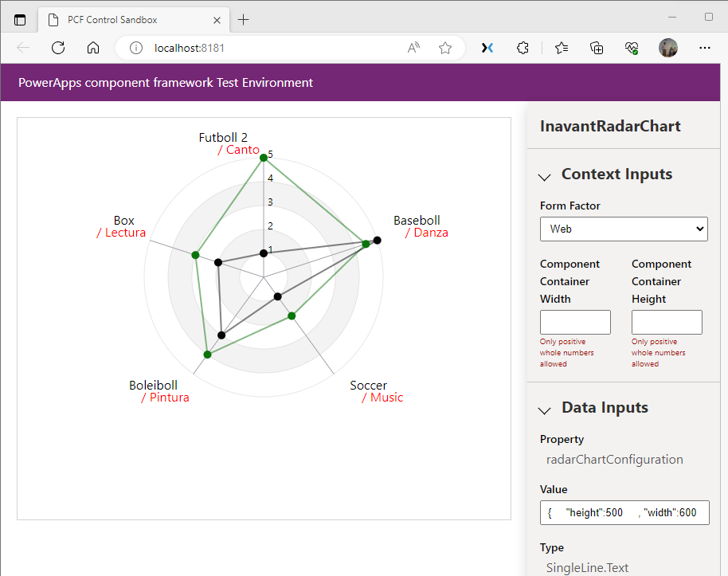728x576 pixels.
Task: Refresh the localhost page
Action: click(x=58, y=48)
